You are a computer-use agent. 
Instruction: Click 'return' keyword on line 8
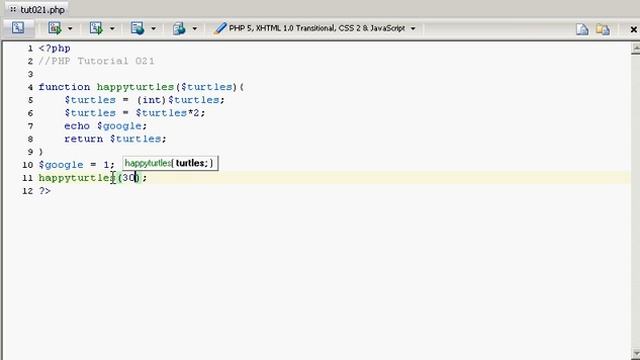[83, 139]
